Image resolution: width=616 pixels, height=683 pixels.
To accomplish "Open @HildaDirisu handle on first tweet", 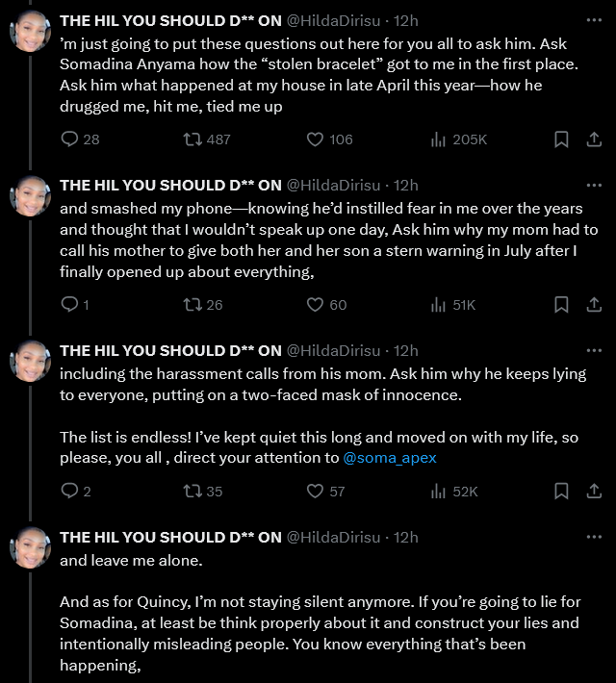I will tap(338, 19).
